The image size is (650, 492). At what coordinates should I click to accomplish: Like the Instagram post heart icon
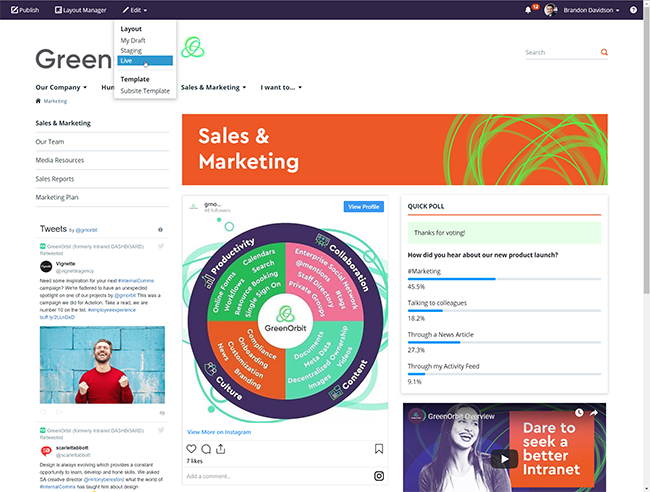[191, 449]
